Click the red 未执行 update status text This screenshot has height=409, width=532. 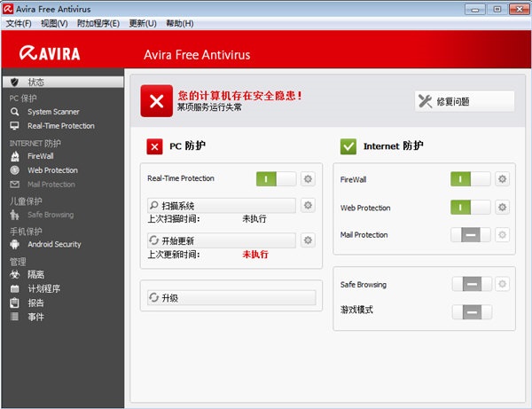click(x=255, y=255)
